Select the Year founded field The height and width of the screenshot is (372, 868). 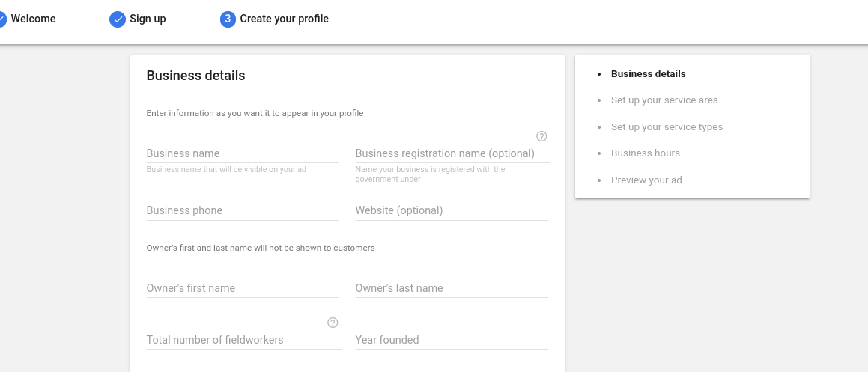click(x=452, y=340)
